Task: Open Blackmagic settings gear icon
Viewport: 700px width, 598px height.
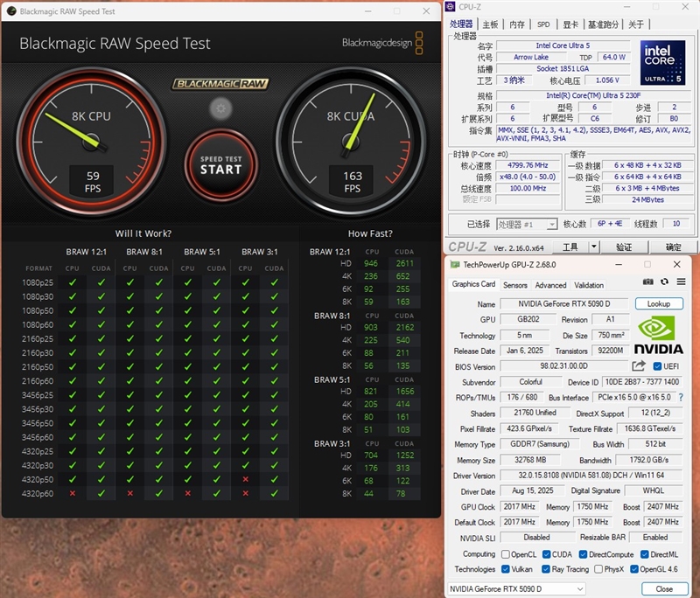Action: (x=220, y=109)
